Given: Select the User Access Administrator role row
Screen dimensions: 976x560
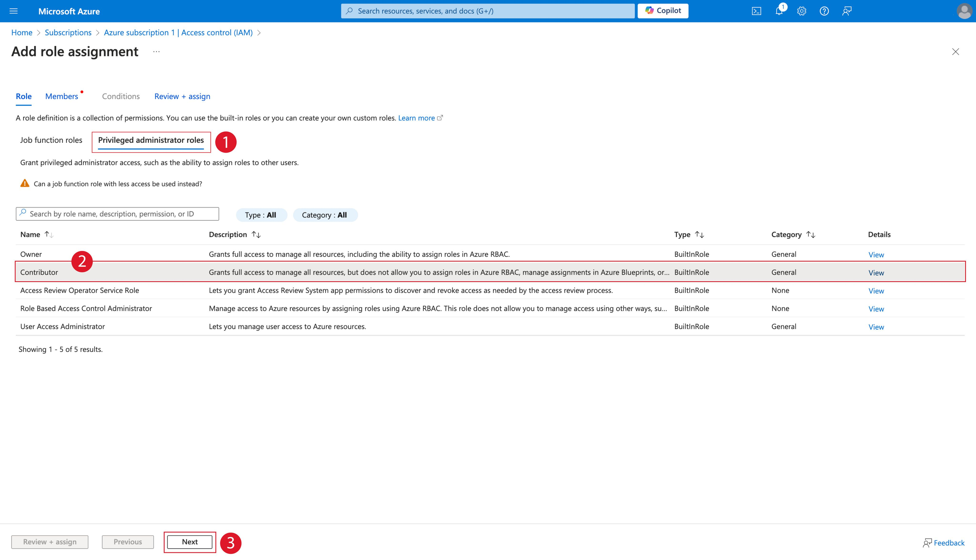Looking at the screenshot, I should [62, 326].
